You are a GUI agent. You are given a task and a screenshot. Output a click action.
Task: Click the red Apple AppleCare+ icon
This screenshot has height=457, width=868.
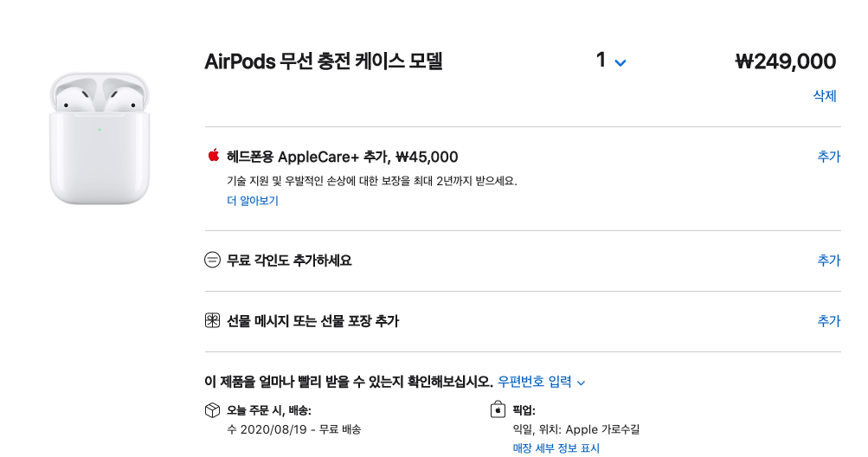(213, 156)
